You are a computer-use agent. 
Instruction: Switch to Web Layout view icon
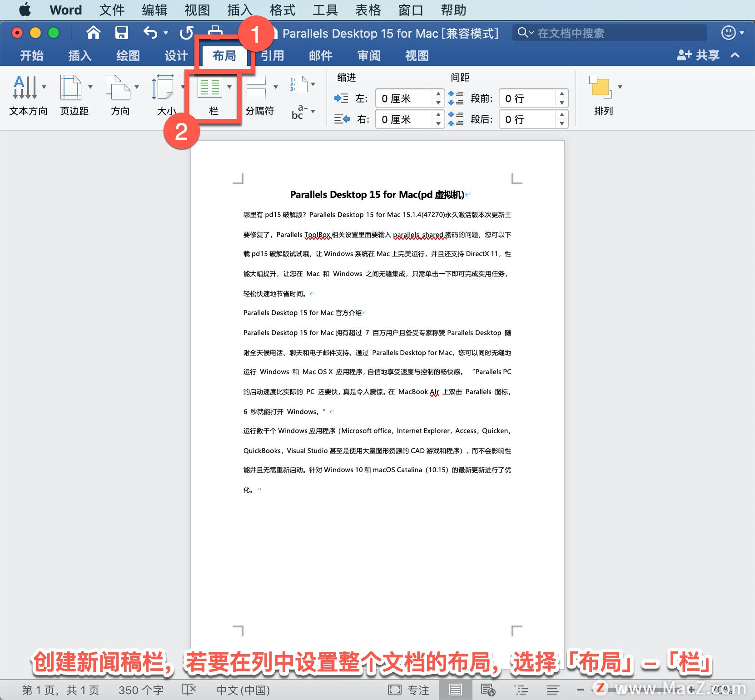point(488,690)
